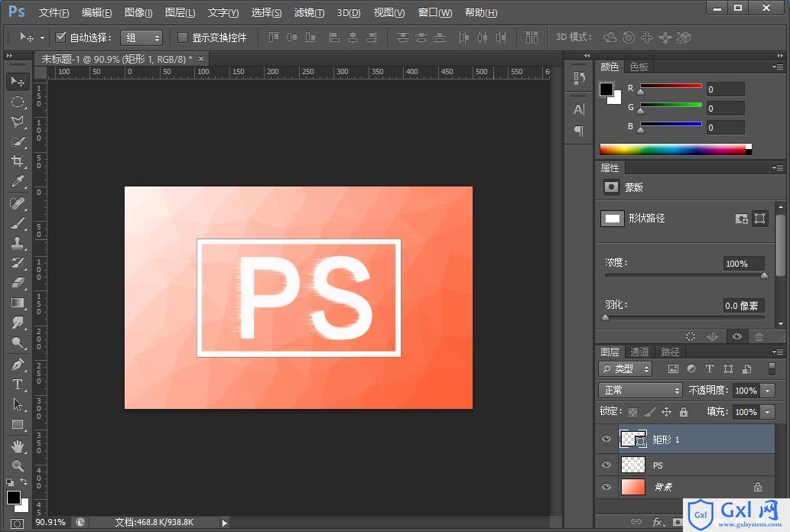790x532 pixels.
Task: Open the 图像 menu
Action: click(x=138, y=12)
